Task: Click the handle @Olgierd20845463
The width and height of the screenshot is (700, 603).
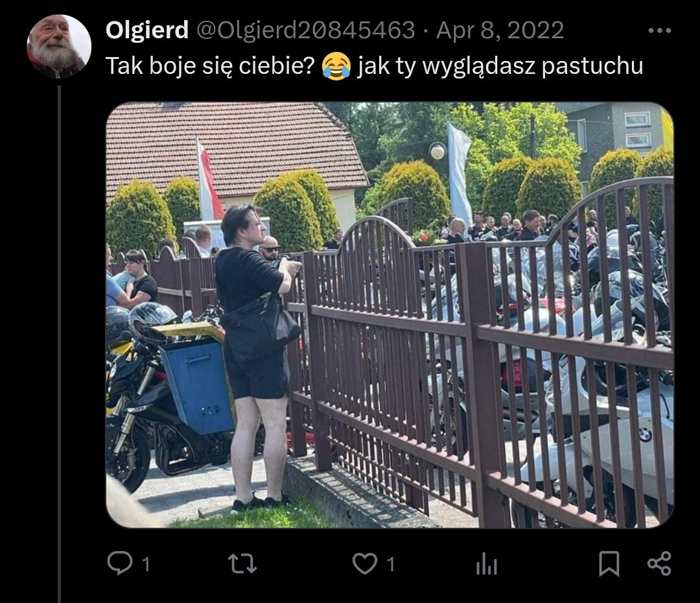Action: tap(306, 30)
